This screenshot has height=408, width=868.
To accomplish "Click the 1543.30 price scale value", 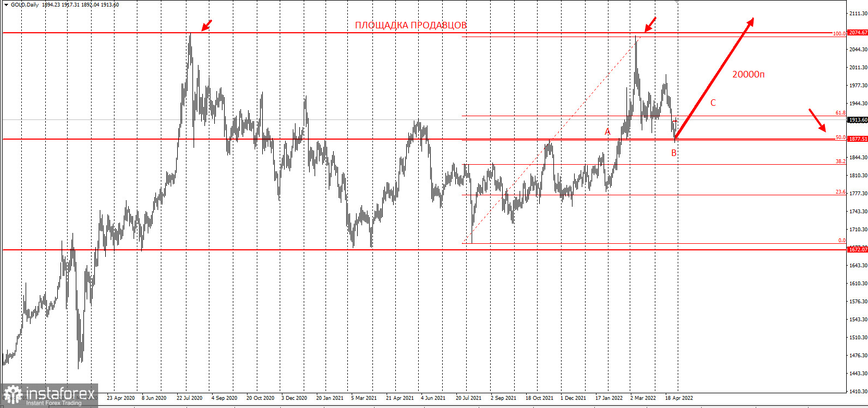I will click(x=858, y=320).
